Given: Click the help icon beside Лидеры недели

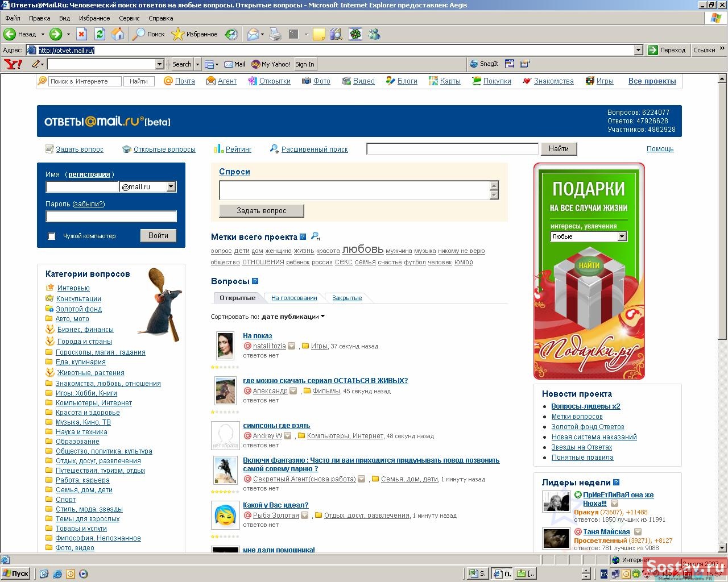Looking at the screenshot, I should point(616,483).
